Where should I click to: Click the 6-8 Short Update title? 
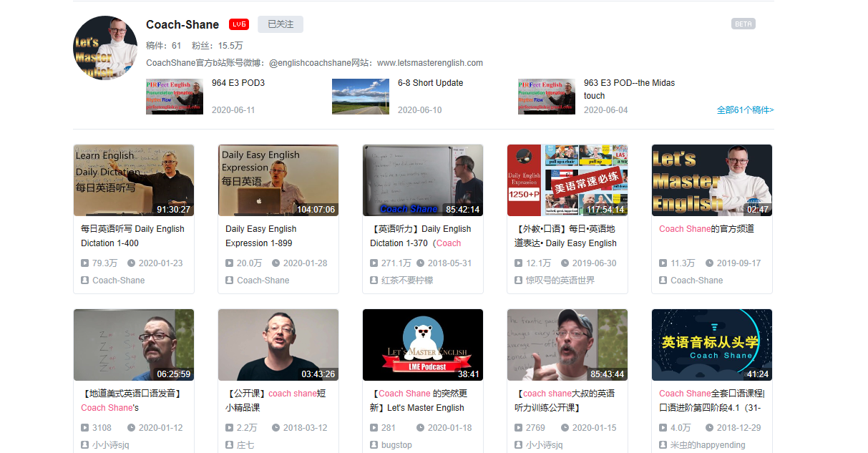click(430, 83)
